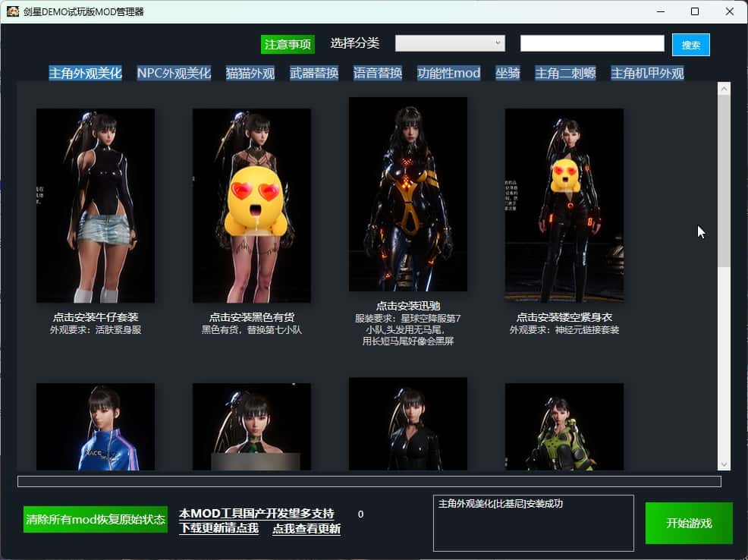The height and width of the screenshot is (560, 748).
Task: Open the 本MOD工具国产开发望多支持 link
Action: (256, 514)
